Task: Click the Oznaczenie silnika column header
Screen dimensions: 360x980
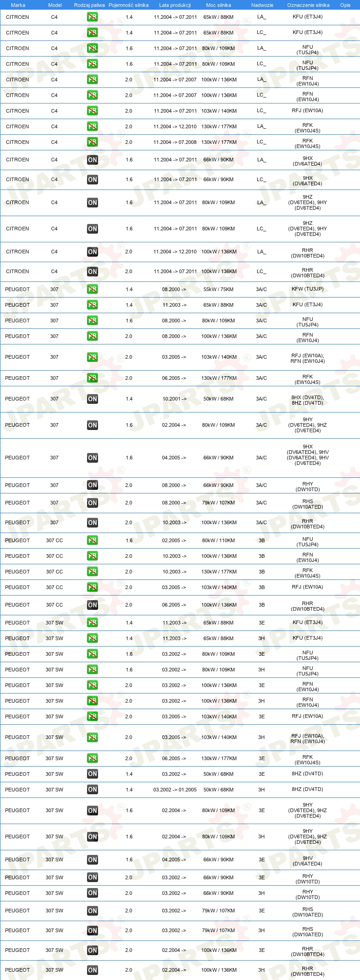Action: coord(308,5)
